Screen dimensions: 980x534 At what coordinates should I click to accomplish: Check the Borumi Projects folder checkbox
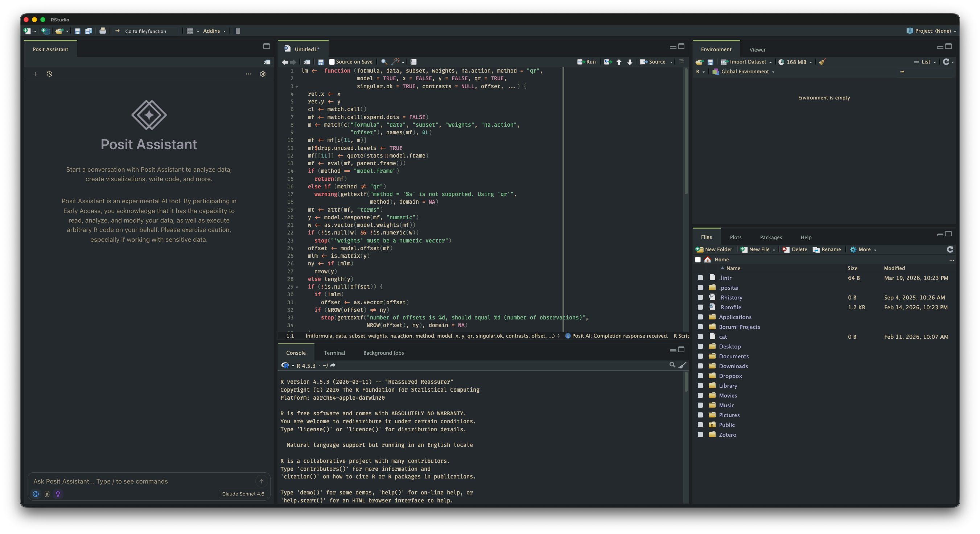(700, 327)
